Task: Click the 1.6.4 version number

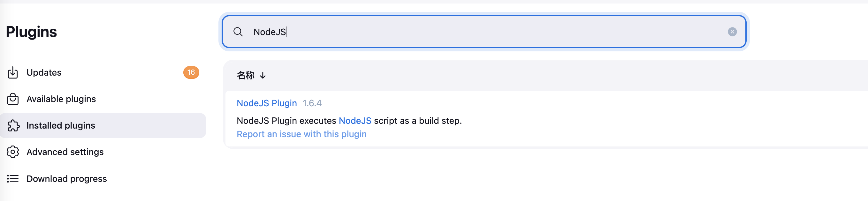Action: (x=312, y=103)
